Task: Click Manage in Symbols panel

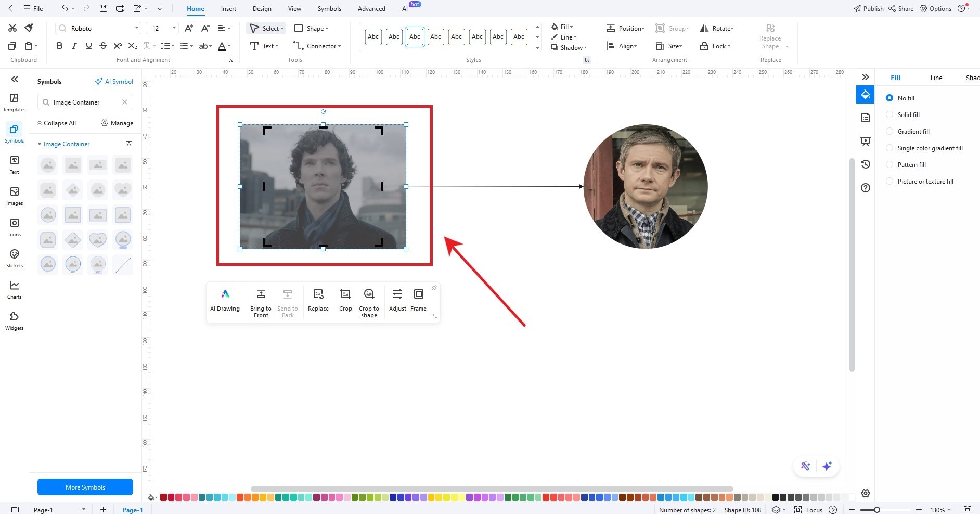Action: [117, 123]
